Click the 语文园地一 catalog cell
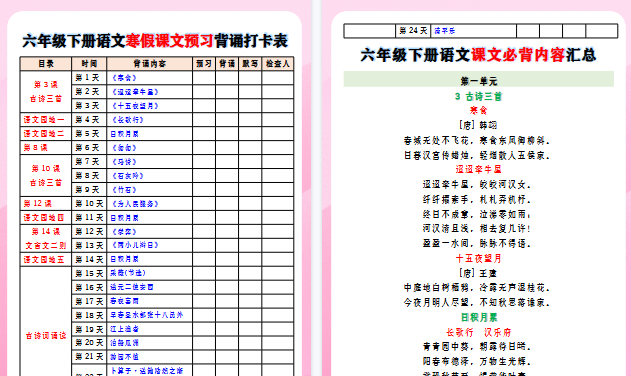Viewport: 631px width, 376px height. pyautogui.click(x=46, y=120)
